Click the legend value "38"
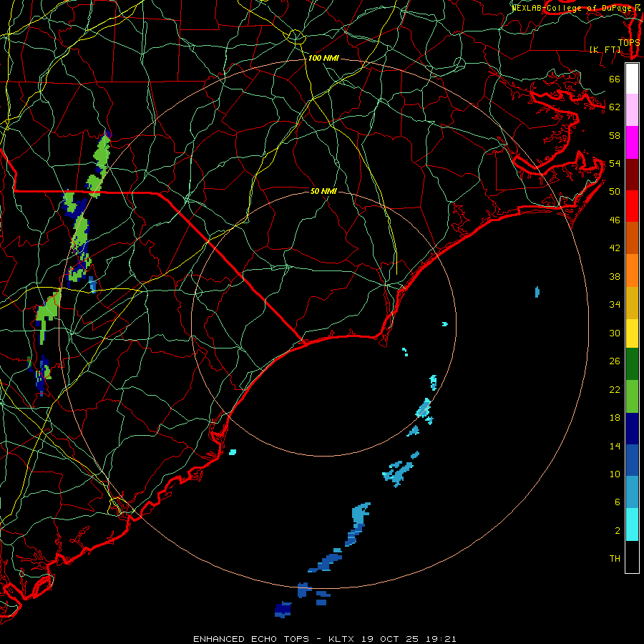Screen dimensions: 644x644 click(x=615, y=277)
